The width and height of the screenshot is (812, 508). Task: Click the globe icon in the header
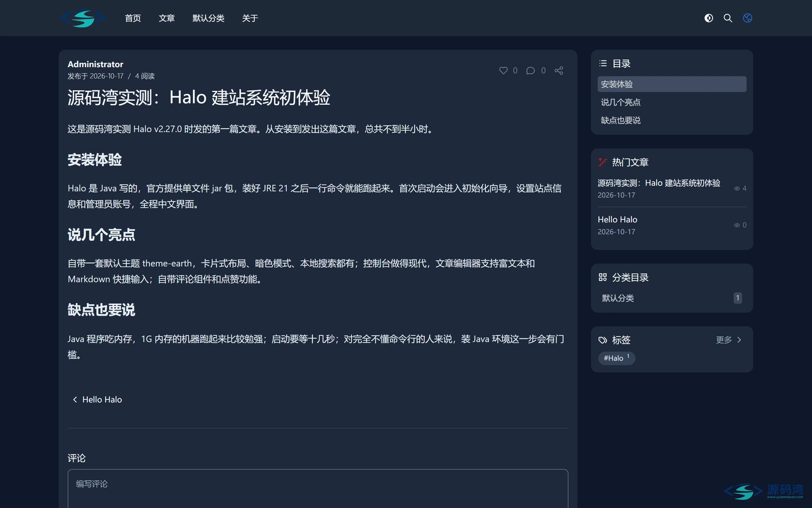tap(748, 18)
